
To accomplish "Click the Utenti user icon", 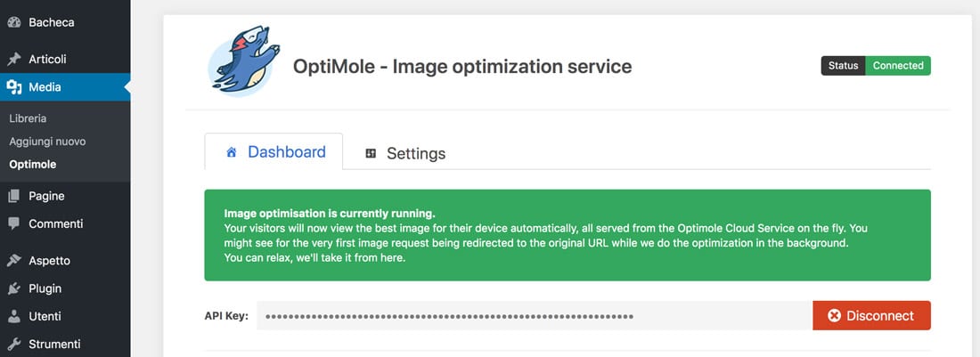I will tap(13, 316).
